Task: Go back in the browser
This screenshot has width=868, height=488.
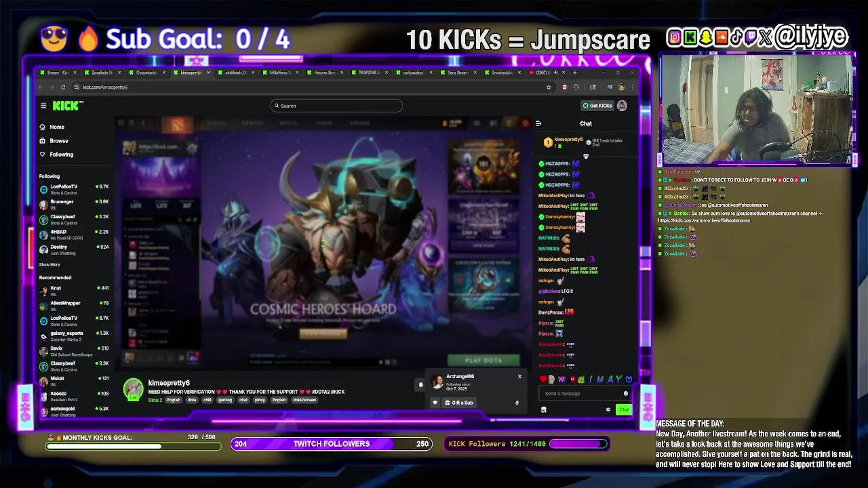Action: [x=41, y=87]
